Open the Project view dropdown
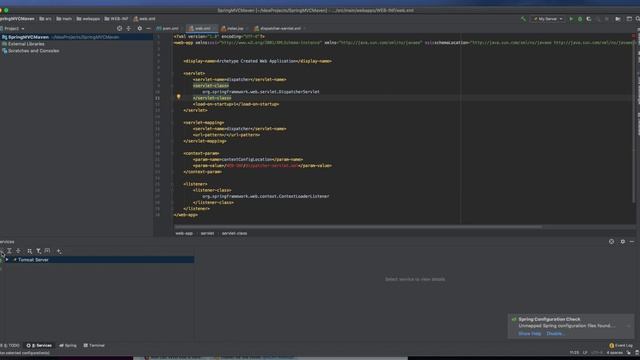640x360 pixels. click(14, 29)
